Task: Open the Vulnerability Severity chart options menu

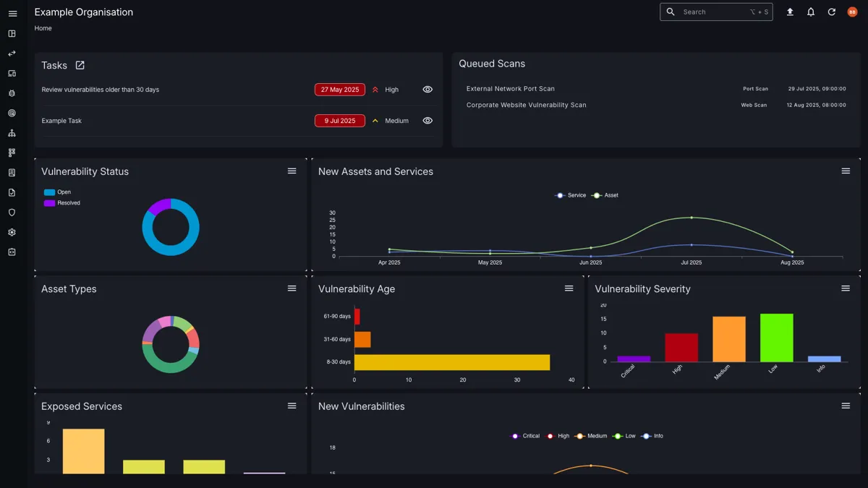Action: (x=845, y=288)
